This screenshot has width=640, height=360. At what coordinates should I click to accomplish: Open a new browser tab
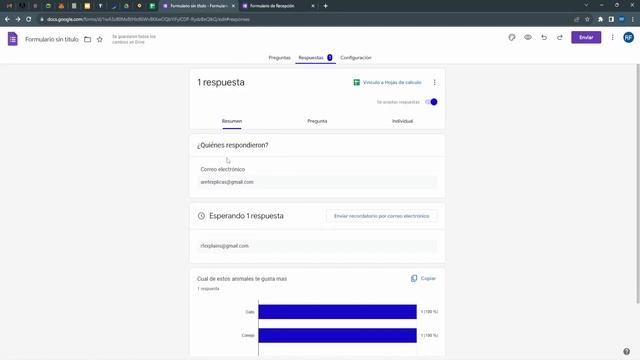pos(325,6)
